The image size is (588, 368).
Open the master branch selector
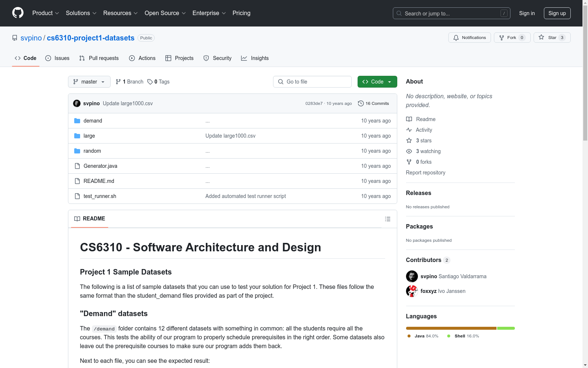pos(89,82)
